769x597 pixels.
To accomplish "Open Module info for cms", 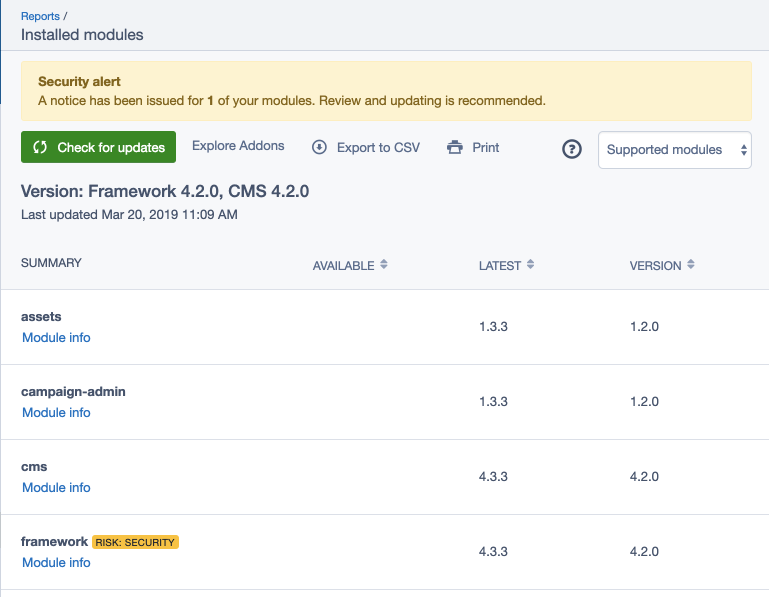I will (x=56, y=488).
